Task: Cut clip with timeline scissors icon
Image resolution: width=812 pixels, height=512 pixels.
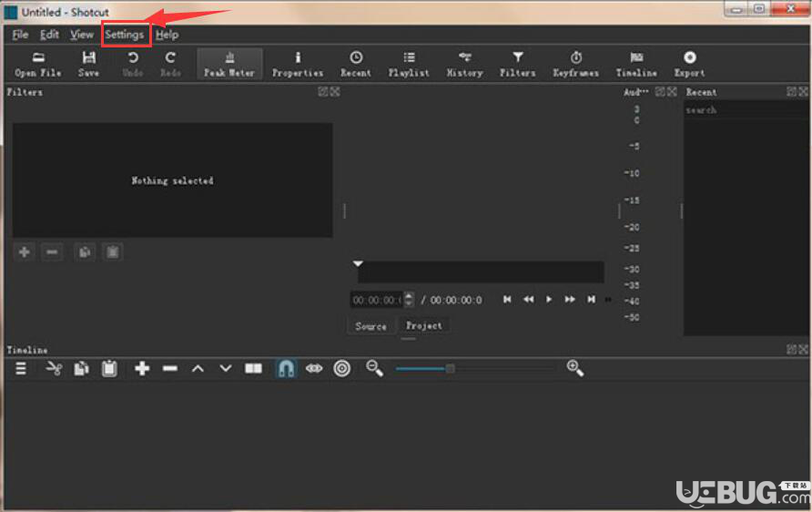Action: [x=54, y=368]
